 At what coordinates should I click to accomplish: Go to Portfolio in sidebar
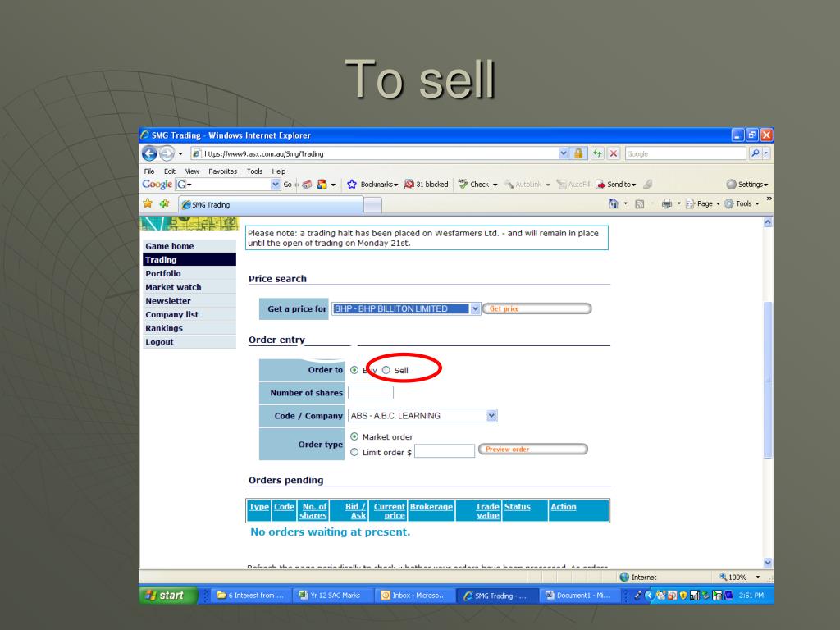pyautogui.click(x=189, y=273)
